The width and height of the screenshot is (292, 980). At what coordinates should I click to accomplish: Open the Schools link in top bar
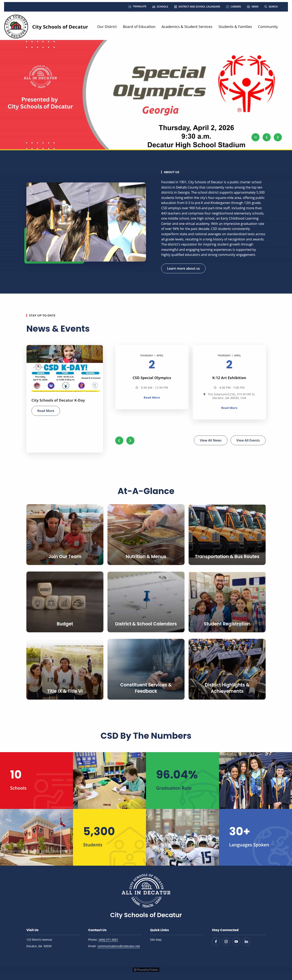160,6
